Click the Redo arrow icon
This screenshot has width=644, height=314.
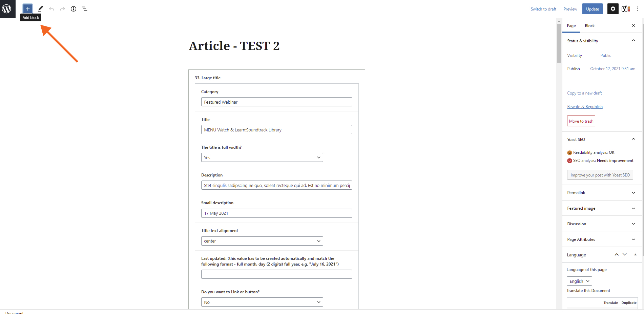point(63,9)
